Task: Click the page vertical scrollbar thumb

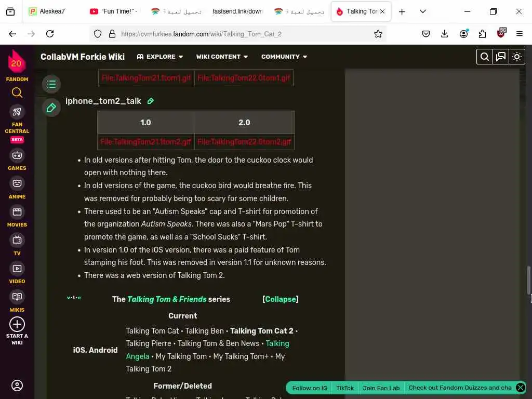Action: [x=528, y=281]
